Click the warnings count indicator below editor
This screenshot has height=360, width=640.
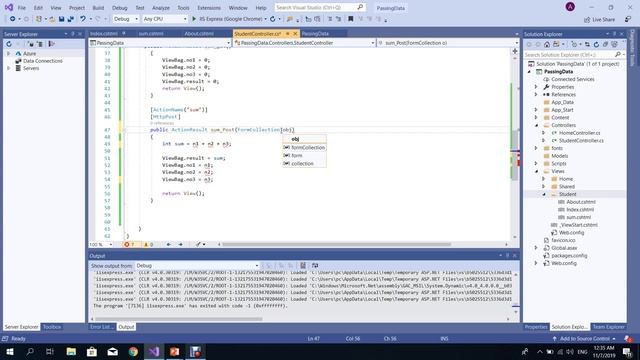[148, 244]
